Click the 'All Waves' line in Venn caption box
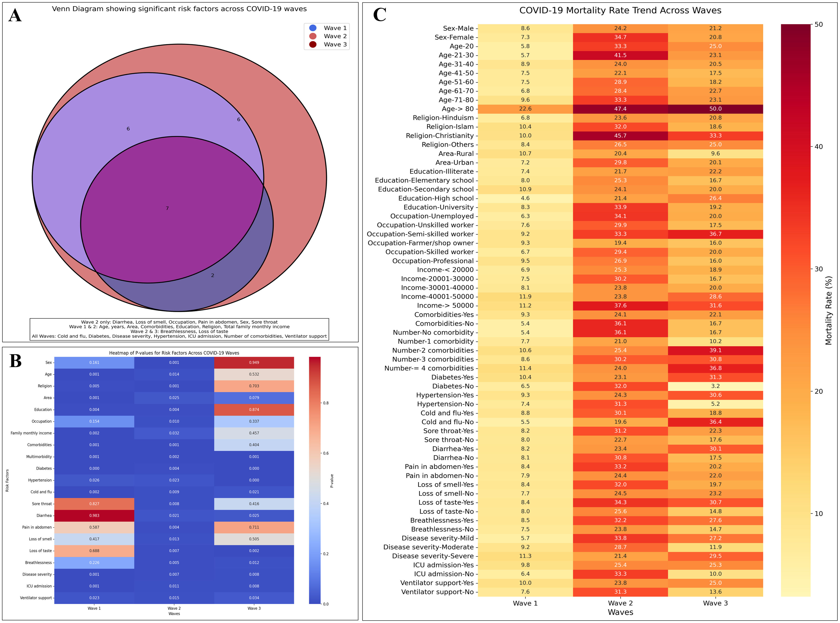 [179, 336]
